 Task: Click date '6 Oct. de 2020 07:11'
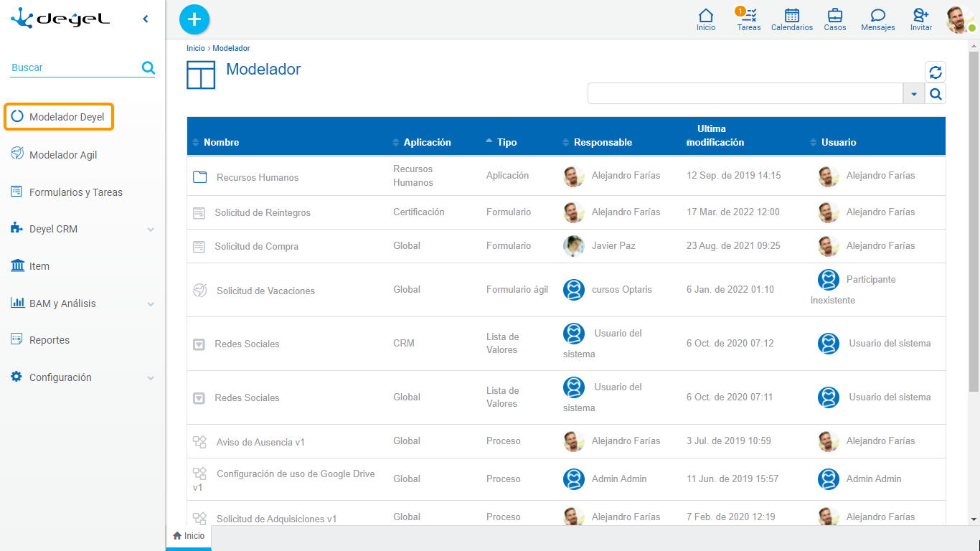[730, 397]
